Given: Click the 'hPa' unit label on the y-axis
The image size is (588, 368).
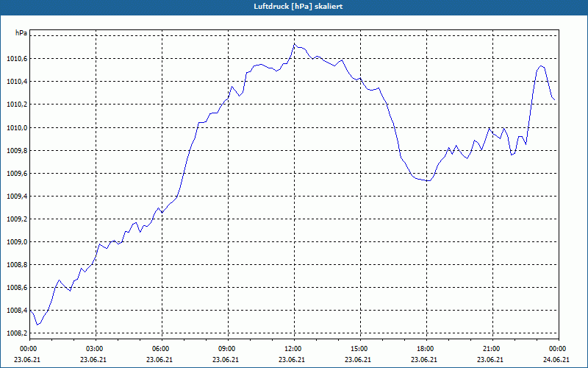Looking at the screenshot, I should point(21,33).
